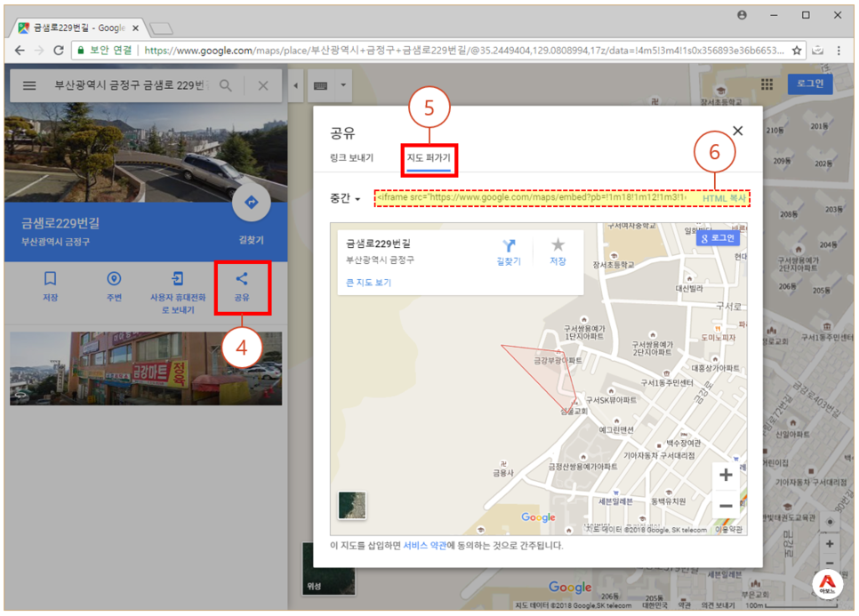
Task: Click the 큰 지도 보기 link
Action: pos(368,283)
